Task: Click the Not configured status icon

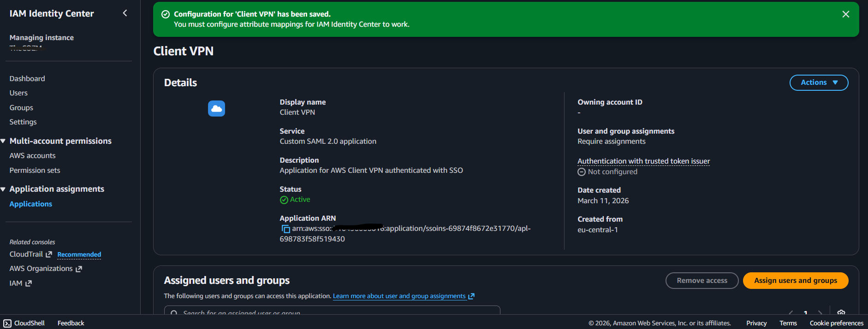Action: 582,172
